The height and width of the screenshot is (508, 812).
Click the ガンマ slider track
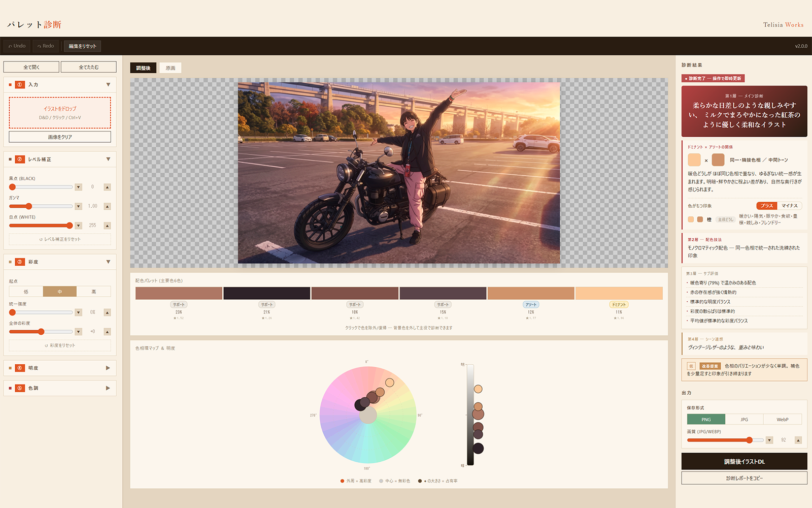[41, 206]
